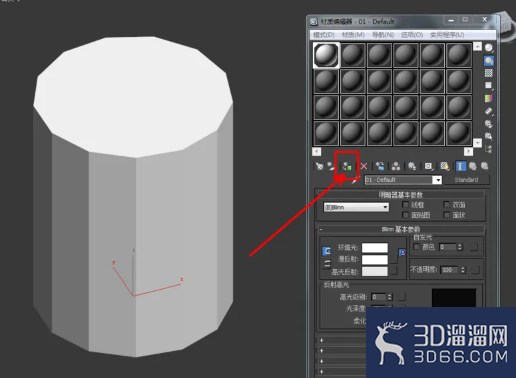Expand the first collapsed rollout plus sign
Image resolution: width=516 pixels, height=378 pixels.
pos(322,340)
